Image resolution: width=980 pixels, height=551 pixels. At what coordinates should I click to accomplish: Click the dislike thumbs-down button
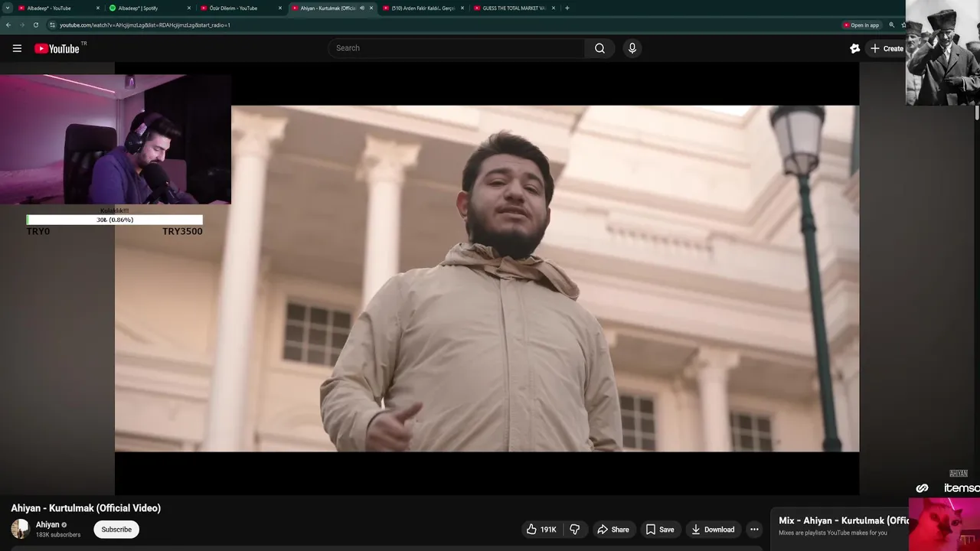[575, 530]
